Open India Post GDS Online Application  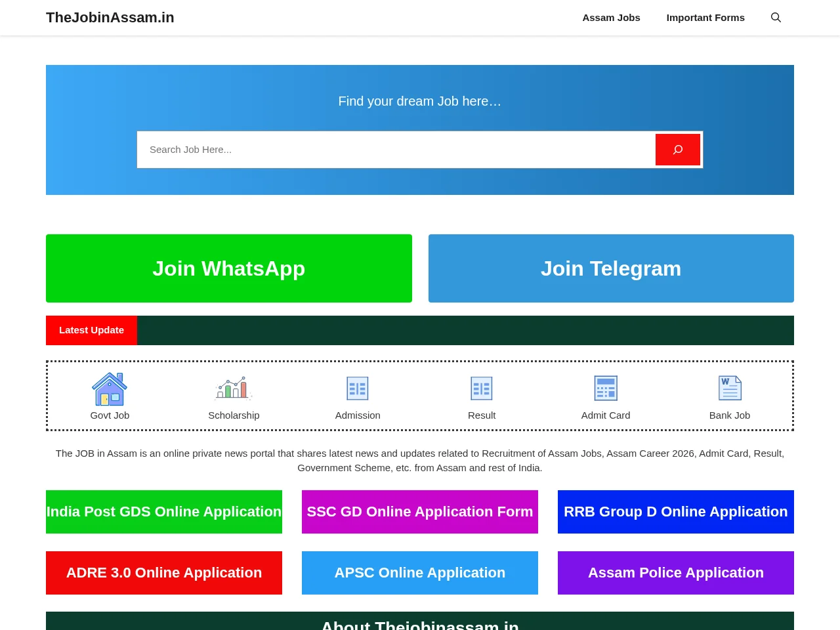tap(164, 512)
